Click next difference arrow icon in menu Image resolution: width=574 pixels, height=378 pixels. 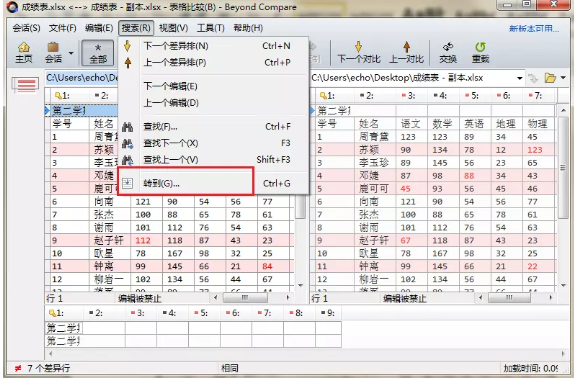[127, 46]
